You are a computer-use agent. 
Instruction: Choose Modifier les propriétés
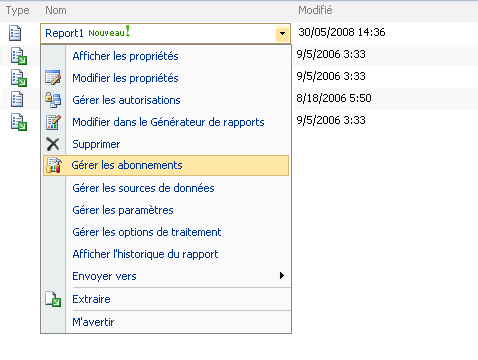point(125,78)
